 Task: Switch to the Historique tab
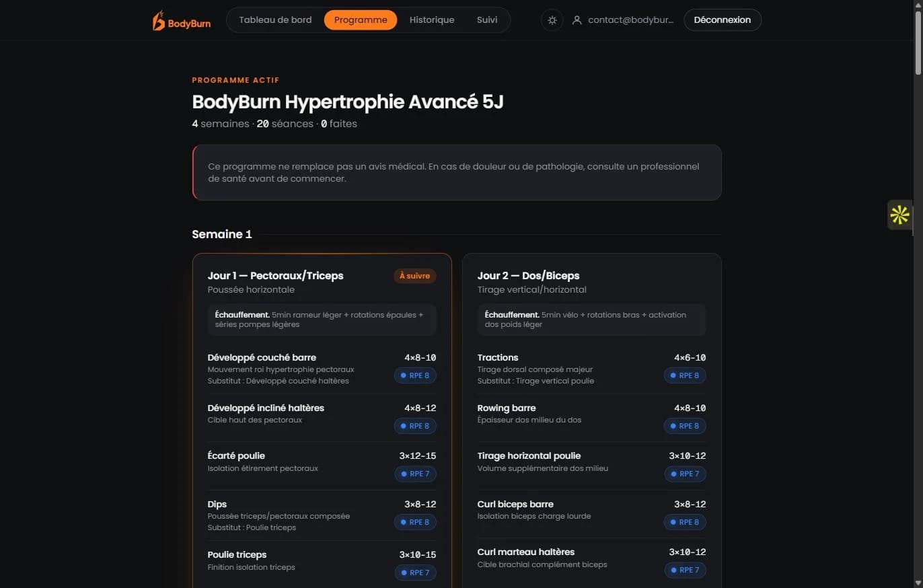[x=432, y=20]
